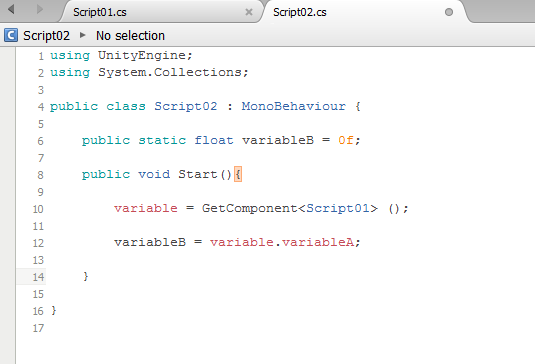Click line number 1 in gutter
The image size is (535, 364).
click(41, 56)
